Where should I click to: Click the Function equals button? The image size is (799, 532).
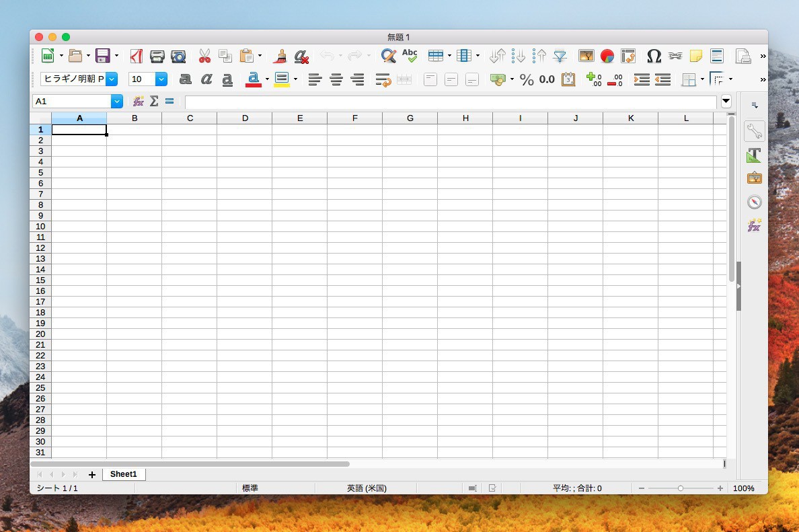(x=169, y=102)
